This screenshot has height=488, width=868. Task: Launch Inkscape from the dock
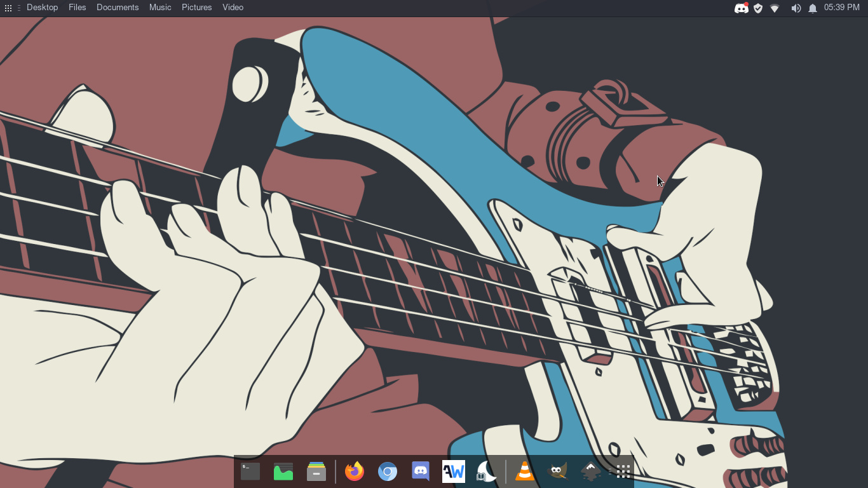tap(591, 471)
